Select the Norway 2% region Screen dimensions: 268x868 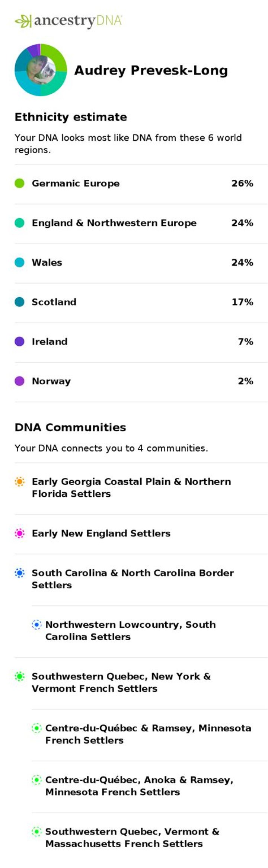pyautogui.click(x=141, y=382)
